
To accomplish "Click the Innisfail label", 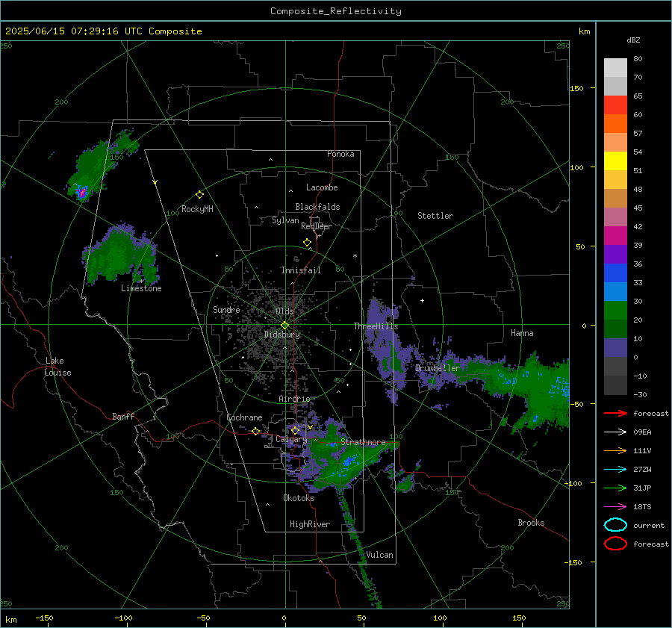I will pos(301,270).
